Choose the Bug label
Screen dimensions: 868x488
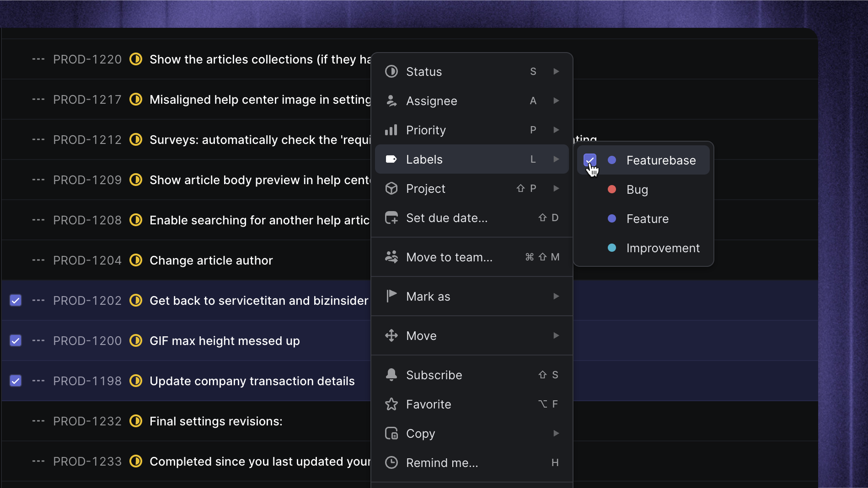[643, 190]
